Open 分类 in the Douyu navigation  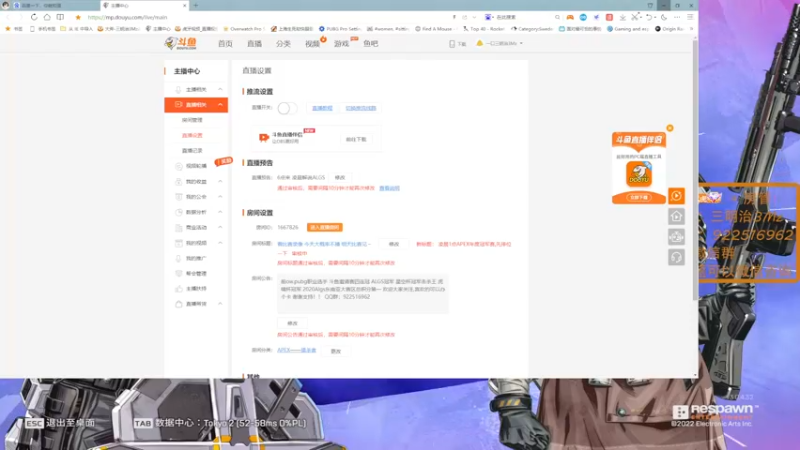coord(283,44)
